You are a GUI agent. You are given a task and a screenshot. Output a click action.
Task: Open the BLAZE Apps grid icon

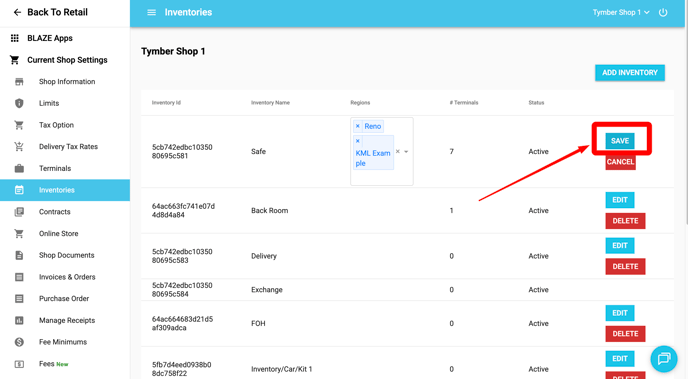point(14,38)
